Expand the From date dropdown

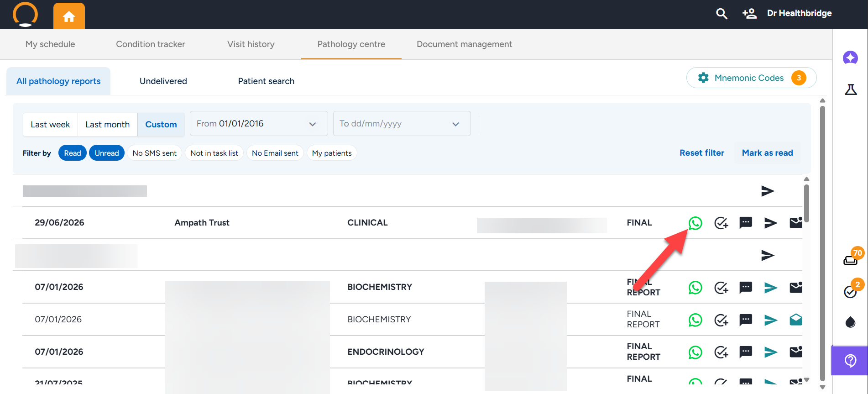259,124
